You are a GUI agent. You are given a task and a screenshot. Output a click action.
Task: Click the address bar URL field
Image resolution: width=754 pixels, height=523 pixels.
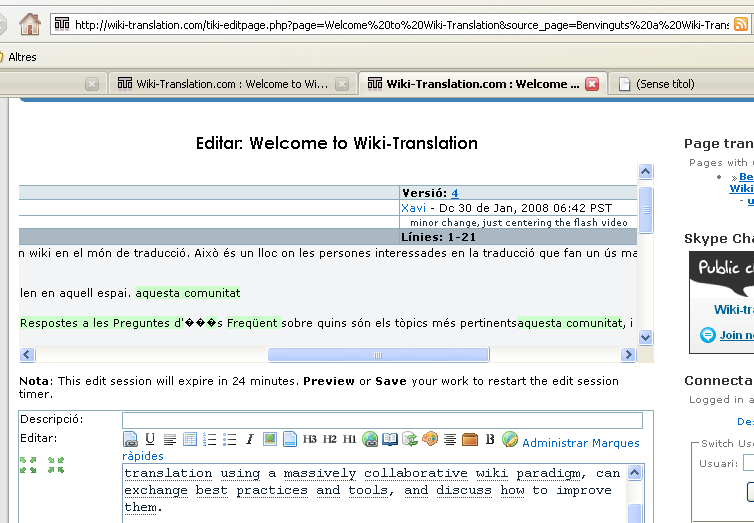pyautogui.click(x=402, y=25)
